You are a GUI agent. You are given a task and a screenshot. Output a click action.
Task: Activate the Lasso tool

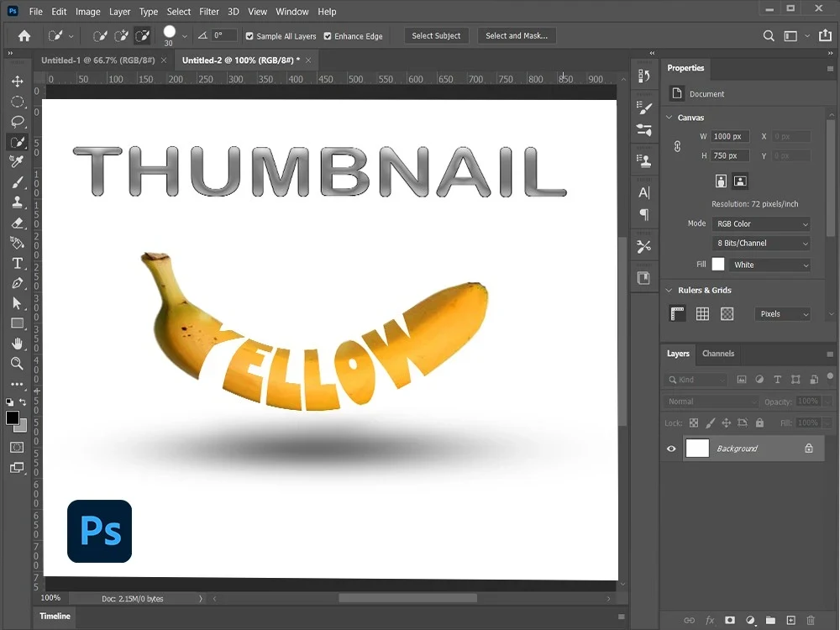tap(17, 122)
